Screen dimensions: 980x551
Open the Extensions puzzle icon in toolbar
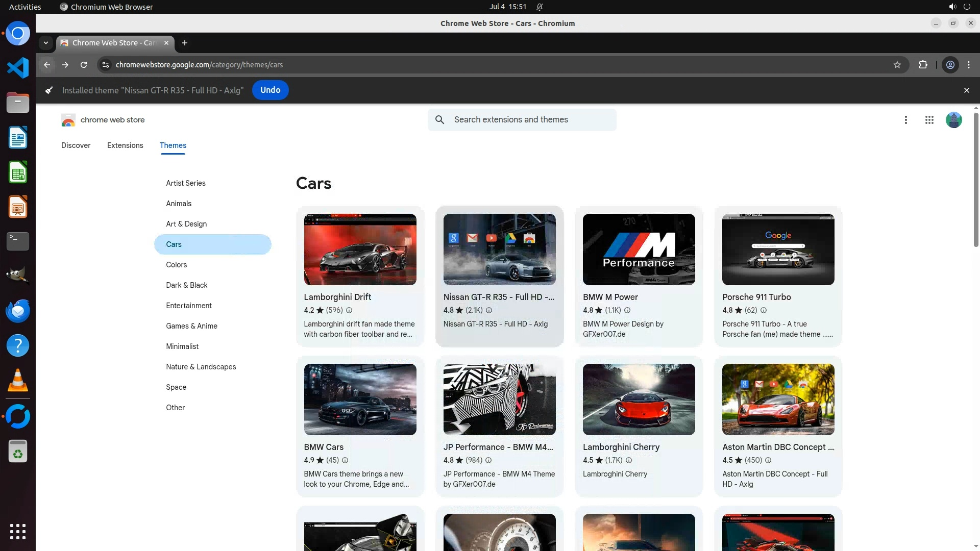click(923, 65)
